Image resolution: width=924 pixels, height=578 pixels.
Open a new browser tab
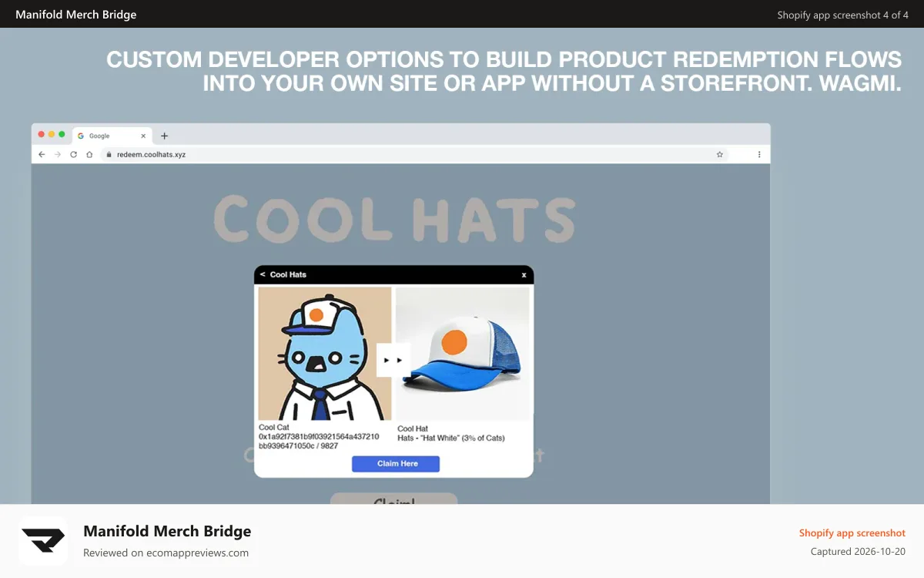(164, 136)
